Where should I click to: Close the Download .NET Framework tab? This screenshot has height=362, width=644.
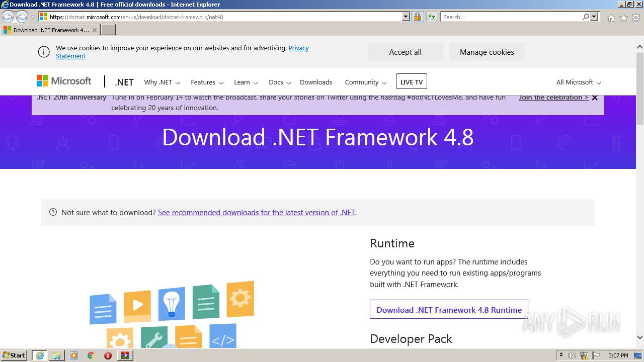click(x=95, y=30)
